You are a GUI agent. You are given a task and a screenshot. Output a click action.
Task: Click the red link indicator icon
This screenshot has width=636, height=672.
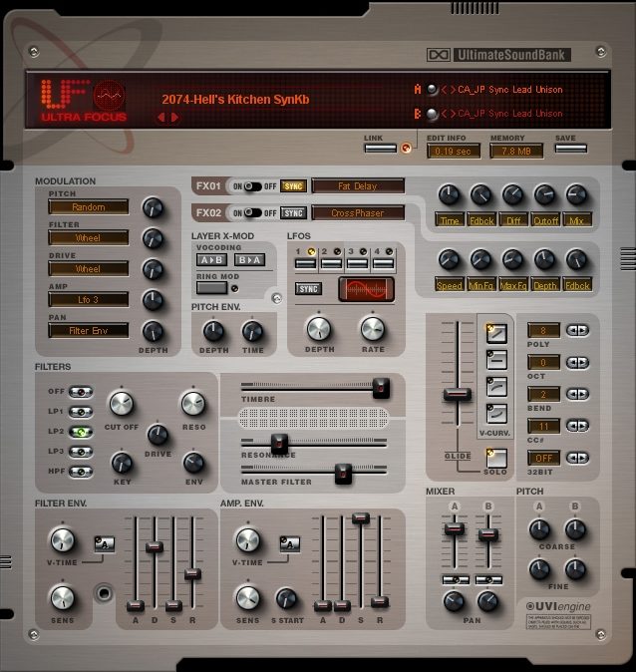pos(406,148)
